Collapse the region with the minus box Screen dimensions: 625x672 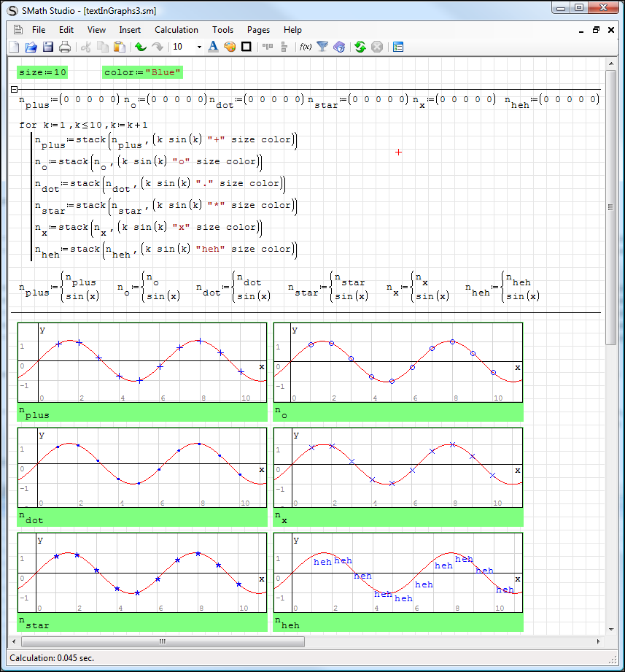pyautogui.click(x=14, y=90)
